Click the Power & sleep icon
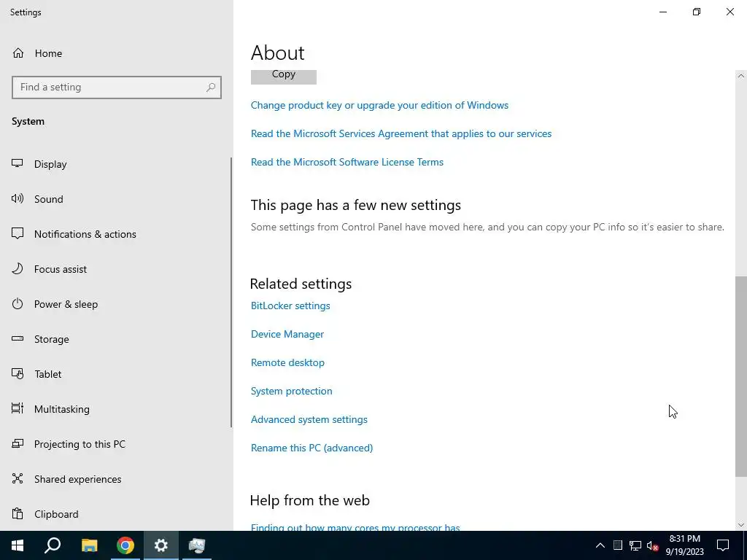This screenshot has height=560, width=747. click(18, 304)
